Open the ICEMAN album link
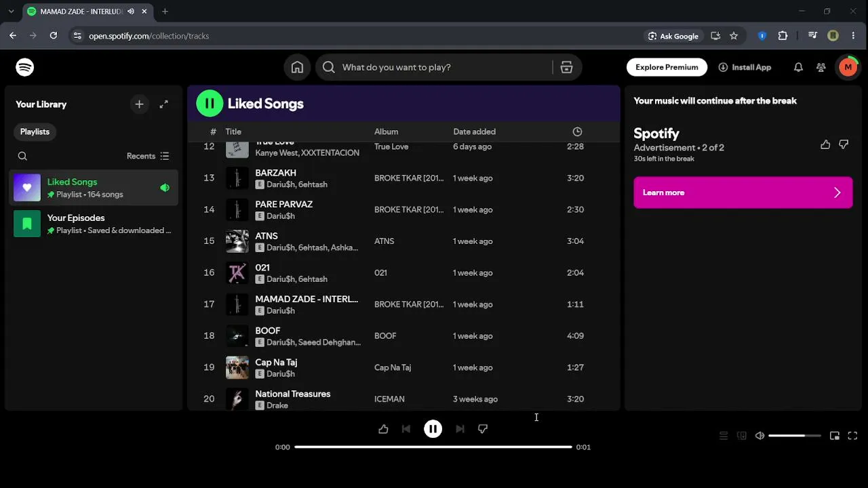Screen dimensions: 868x488 coord(389,399)
